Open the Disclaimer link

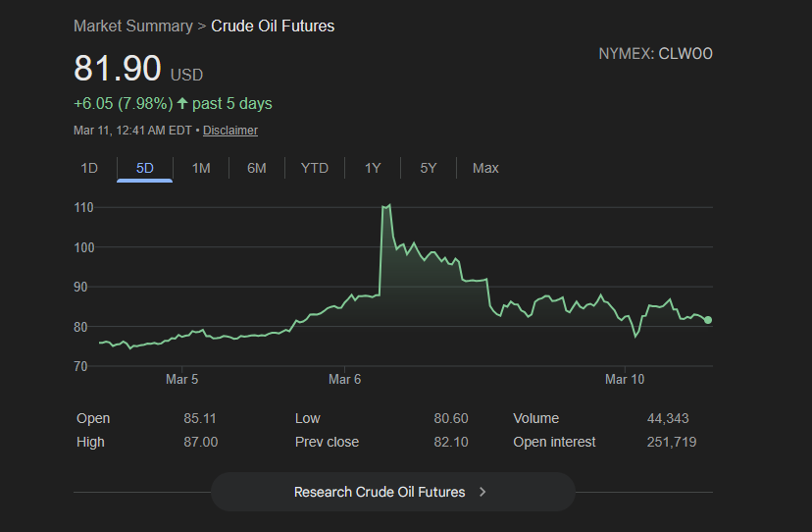click(x=229, y=131)
